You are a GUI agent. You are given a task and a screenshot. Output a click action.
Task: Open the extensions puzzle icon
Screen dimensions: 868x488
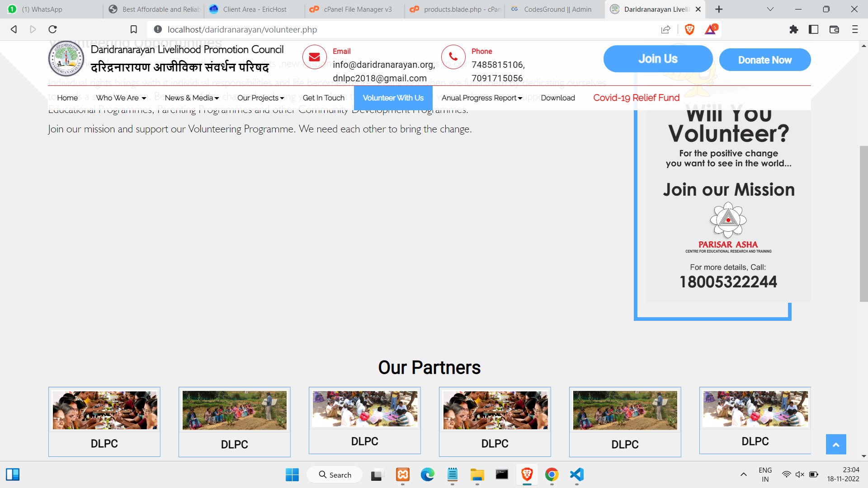793,29
